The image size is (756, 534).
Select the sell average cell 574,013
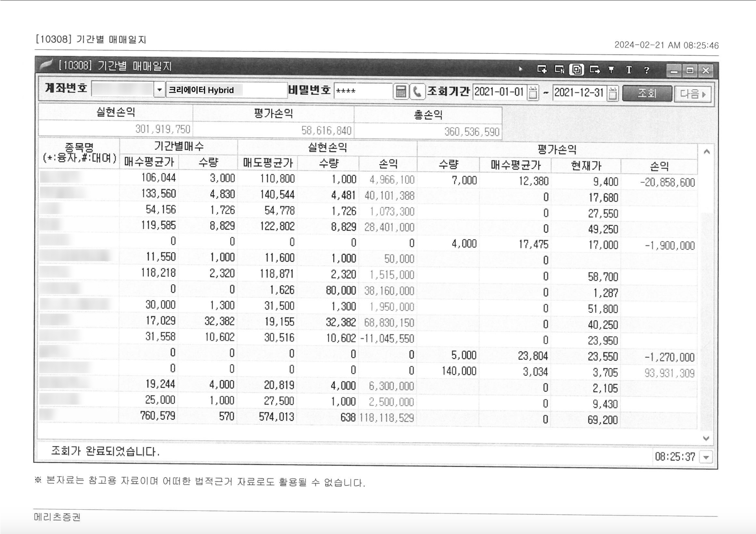(268, 417)
